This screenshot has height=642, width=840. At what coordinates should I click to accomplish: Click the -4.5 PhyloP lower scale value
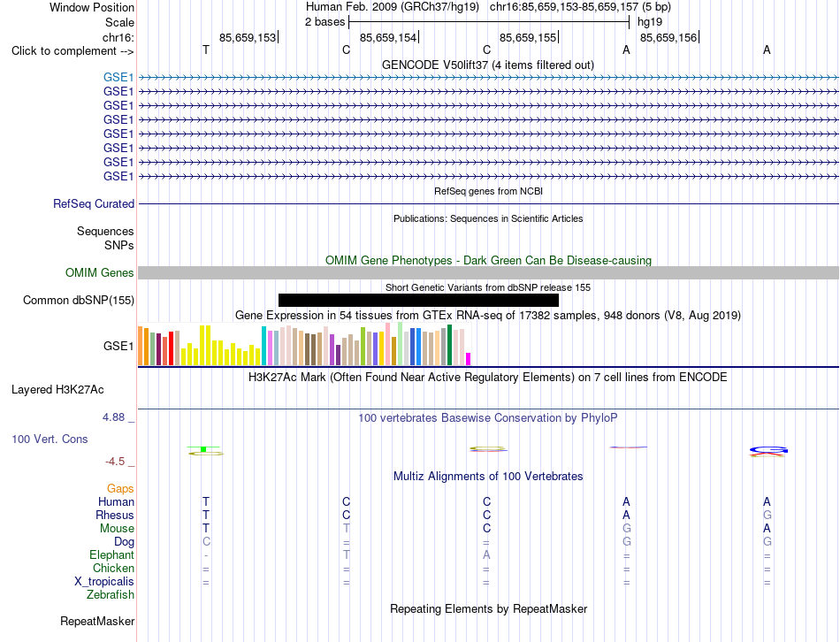click(x=115, y=462)
